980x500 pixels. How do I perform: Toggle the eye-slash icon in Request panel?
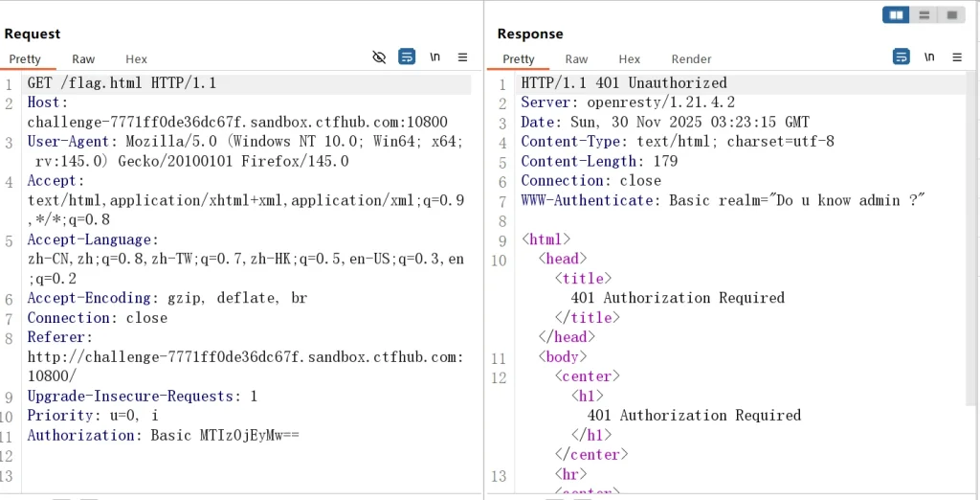379,57
